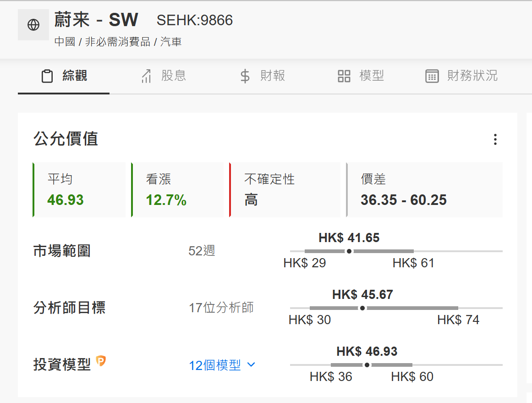532x403 pixels.
Task: Select the 平均 46.93 card
Action: click(79, 190)
